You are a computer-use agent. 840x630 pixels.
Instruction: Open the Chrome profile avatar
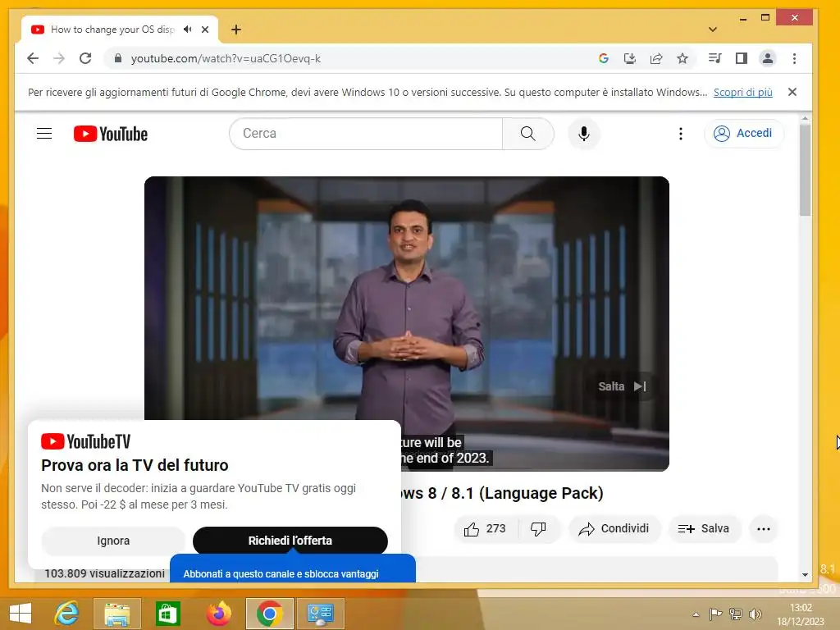click(x=768, y=58)
